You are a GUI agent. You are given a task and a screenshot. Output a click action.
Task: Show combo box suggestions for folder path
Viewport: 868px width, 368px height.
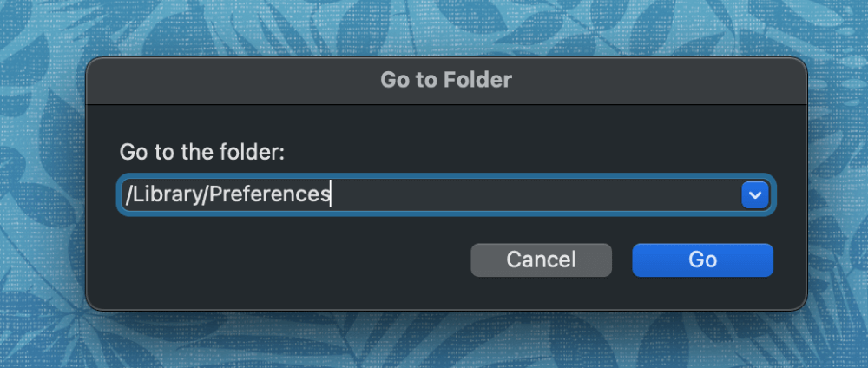coord(755,194)
